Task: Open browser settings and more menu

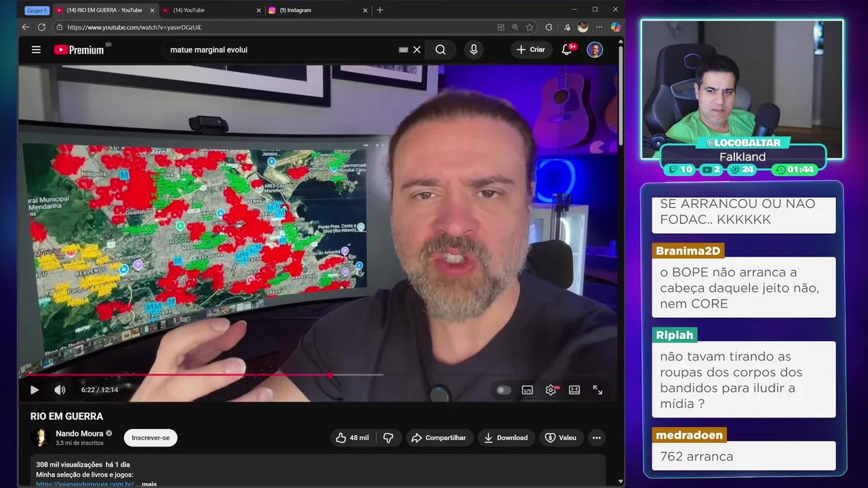Action: (x=599, y=27)
